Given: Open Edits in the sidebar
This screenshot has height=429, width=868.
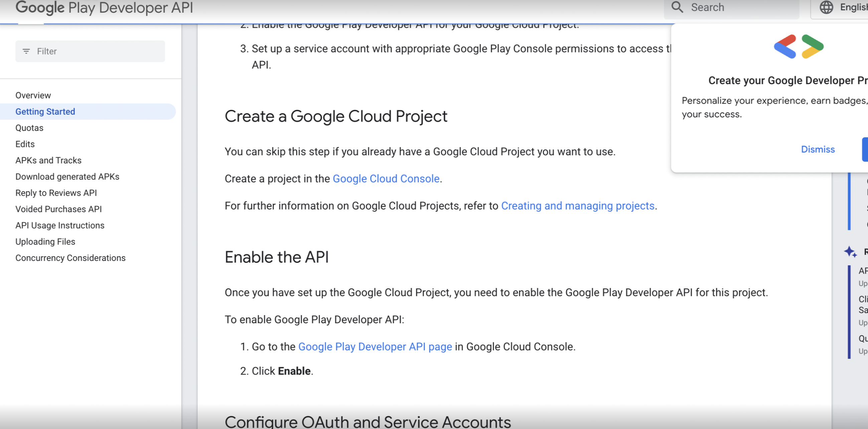Looking at the screenshot, I should [25, 144].
